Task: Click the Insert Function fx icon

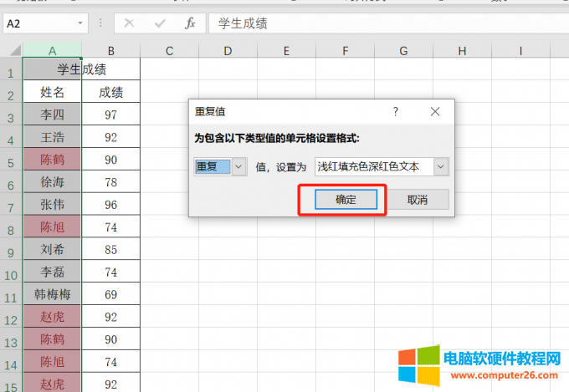Action: [x=190, y=23]
